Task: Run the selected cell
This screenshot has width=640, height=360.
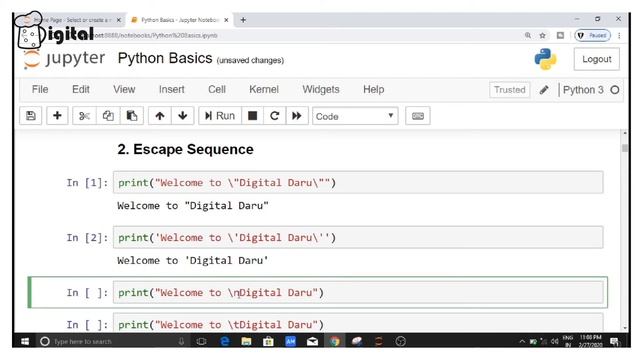Action: 220,116
